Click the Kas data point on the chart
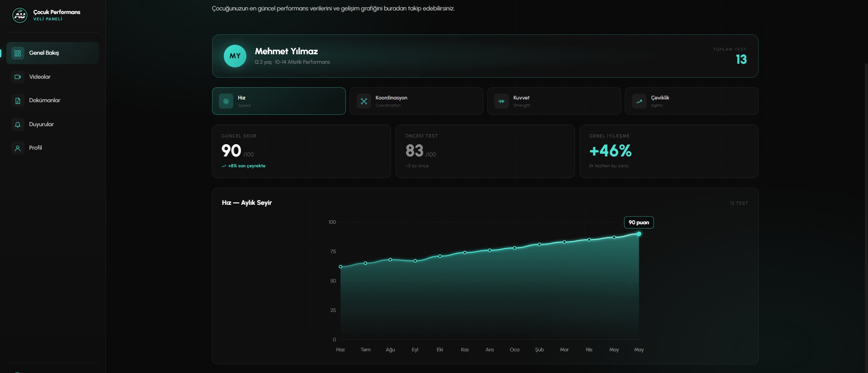 [x=465, y=253]
